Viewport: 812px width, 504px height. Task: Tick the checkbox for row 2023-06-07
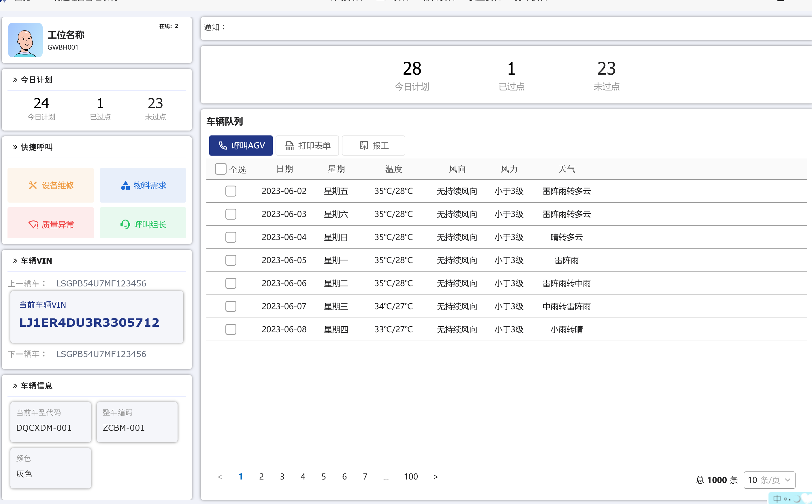tap(231, 306)
